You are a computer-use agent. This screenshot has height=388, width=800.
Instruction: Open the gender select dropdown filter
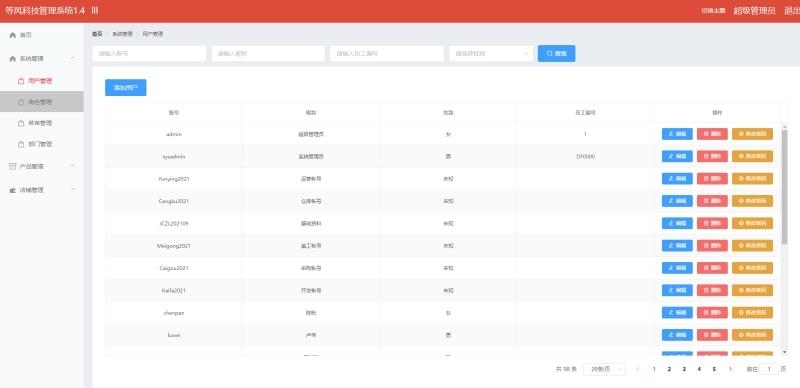491,54
